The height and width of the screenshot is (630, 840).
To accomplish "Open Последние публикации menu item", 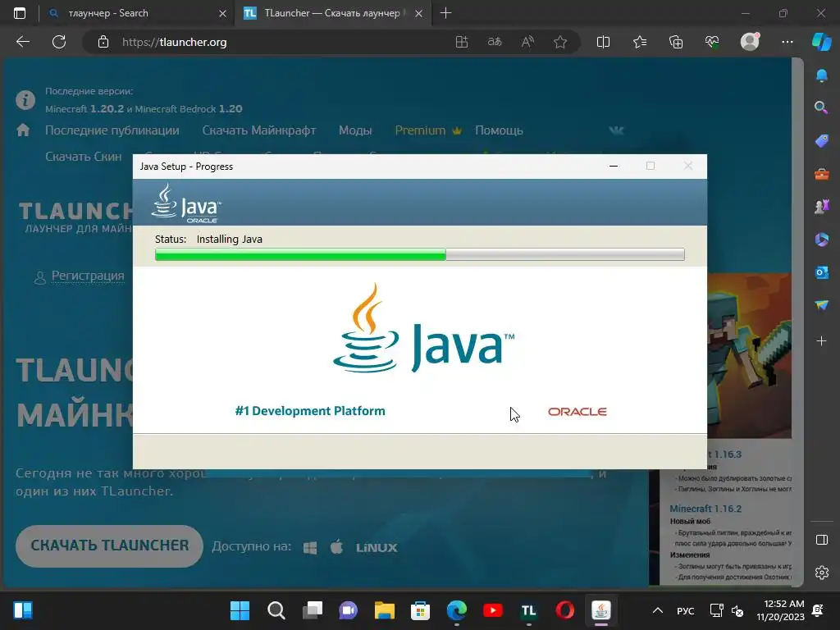I will coord(112,130).
